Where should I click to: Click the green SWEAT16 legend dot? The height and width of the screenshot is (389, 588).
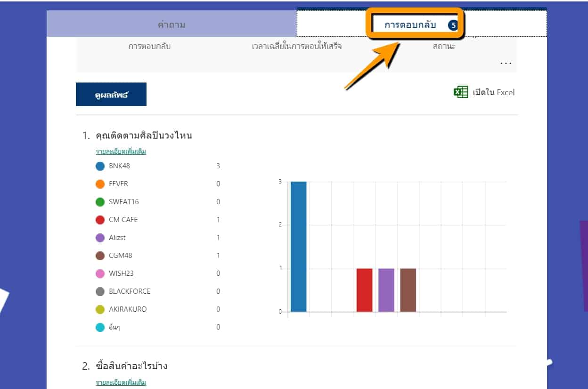click(x=100, y=202)
